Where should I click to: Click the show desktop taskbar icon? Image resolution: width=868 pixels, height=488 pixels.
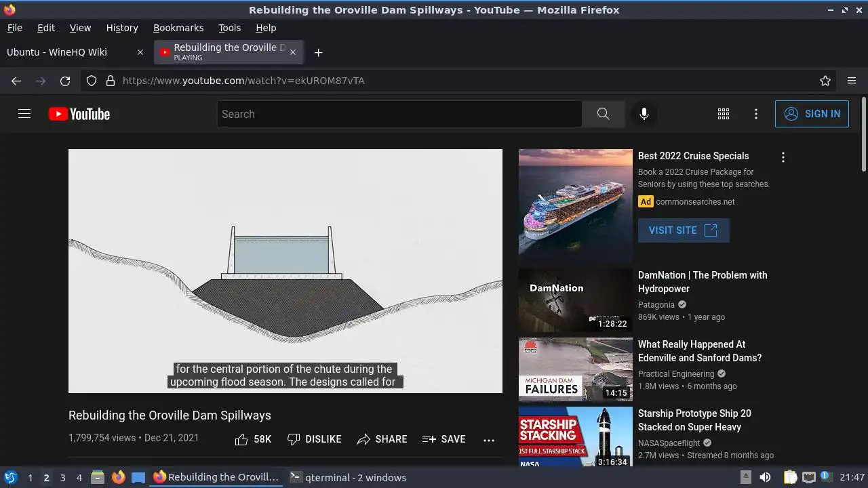[x=138, y=477]
